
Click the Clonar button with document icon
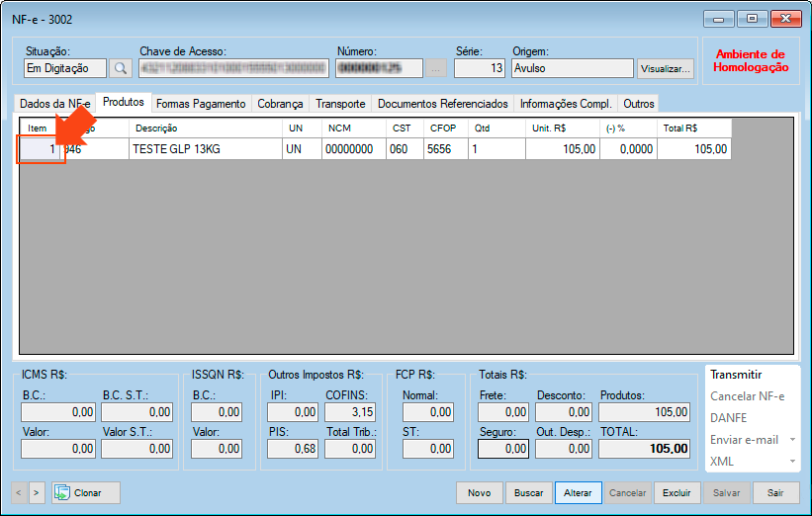(86, 492)
